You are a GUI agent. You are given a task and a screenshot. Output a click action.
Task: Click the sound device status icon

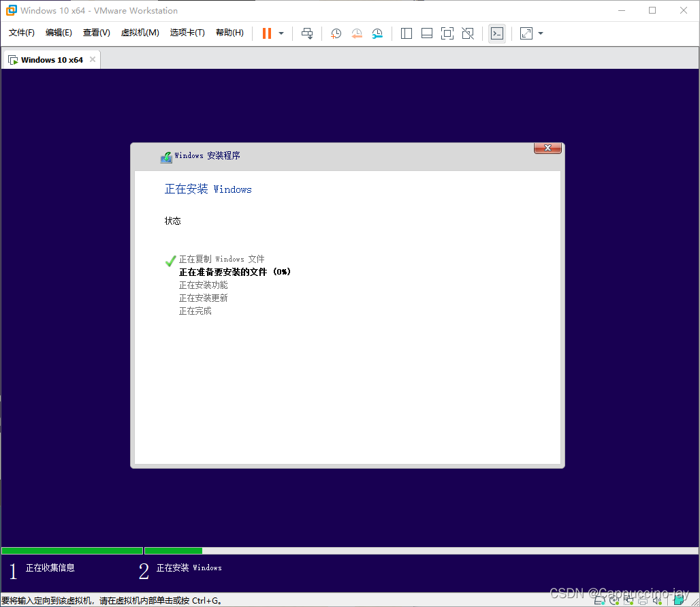click(656, 600)
